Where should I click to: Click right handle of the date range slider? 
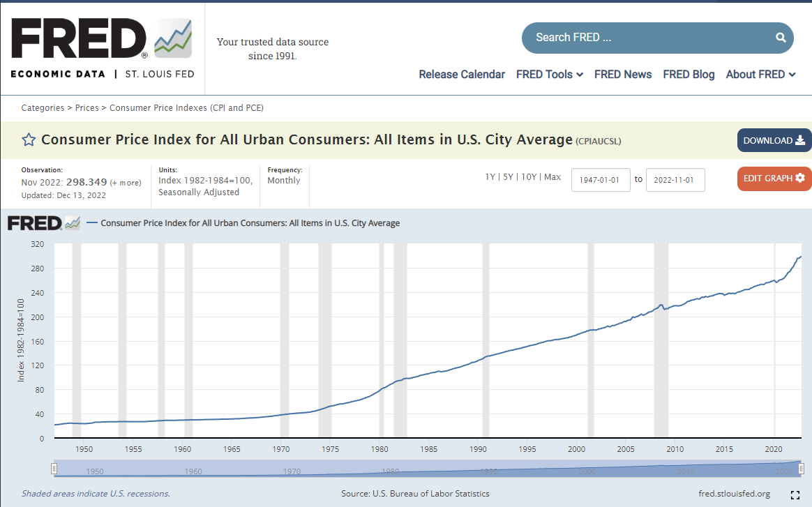(801, 469)
